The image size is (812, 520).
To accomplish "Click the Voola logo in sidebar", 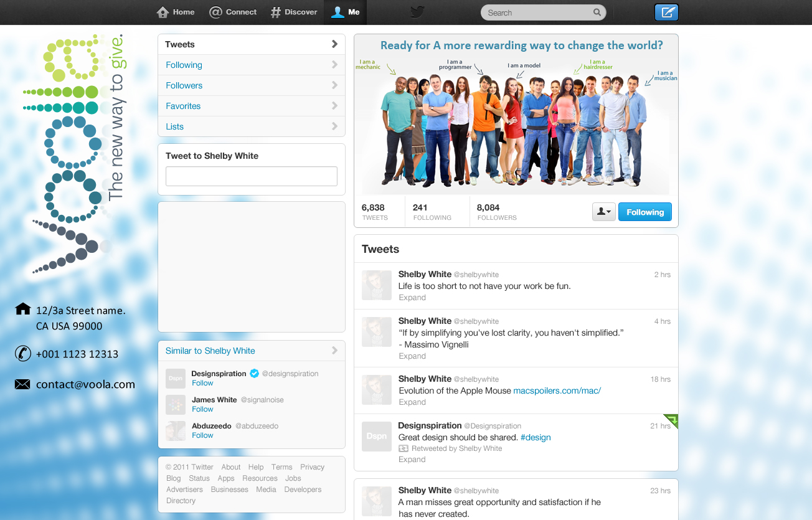I will click(x=73, y=156).
